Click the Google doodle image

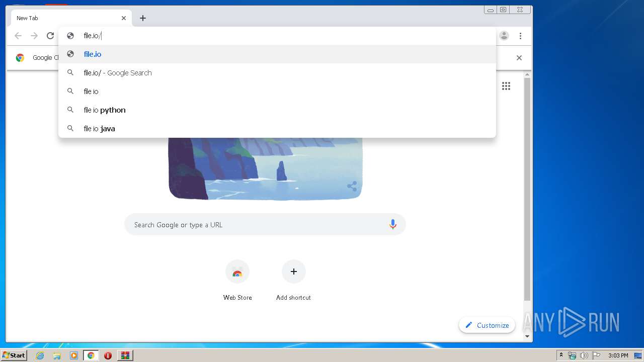tap(265, 168)
